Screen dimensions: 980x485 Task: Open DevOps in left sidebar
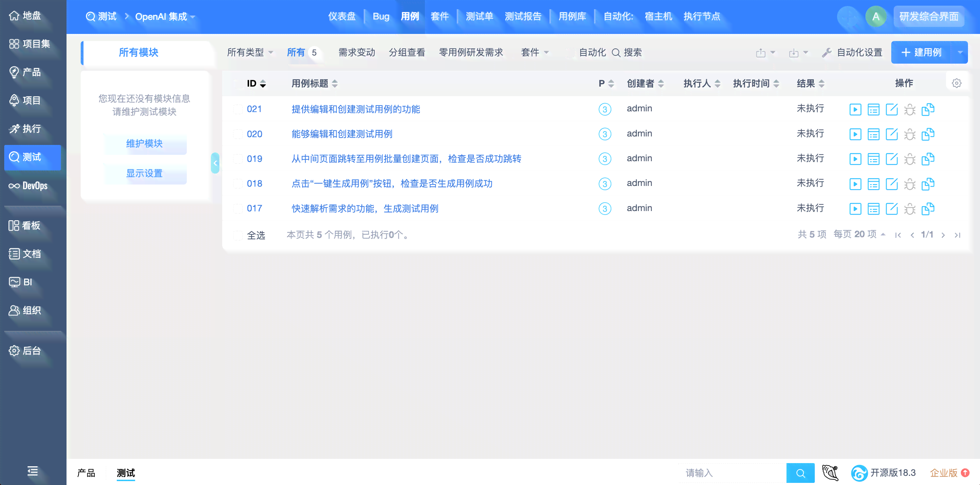[28, 186]
